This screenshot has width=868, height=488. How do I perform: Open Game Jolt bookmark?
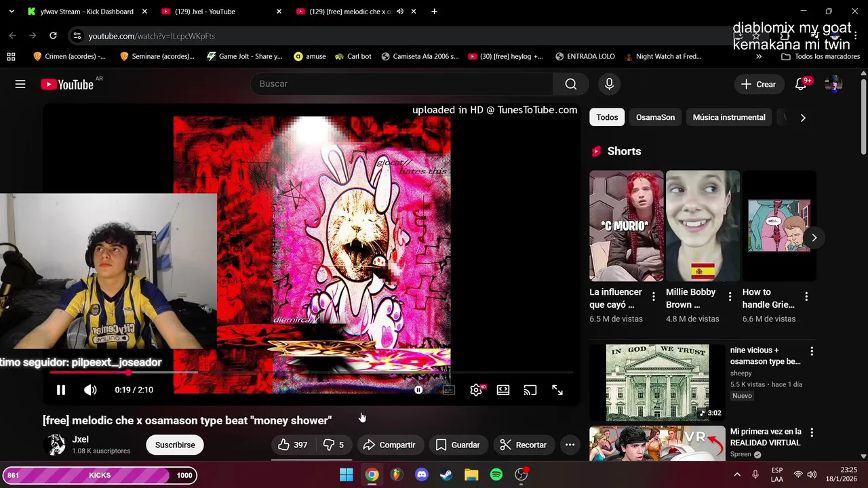pyautogui.click(x=244, y=56)
